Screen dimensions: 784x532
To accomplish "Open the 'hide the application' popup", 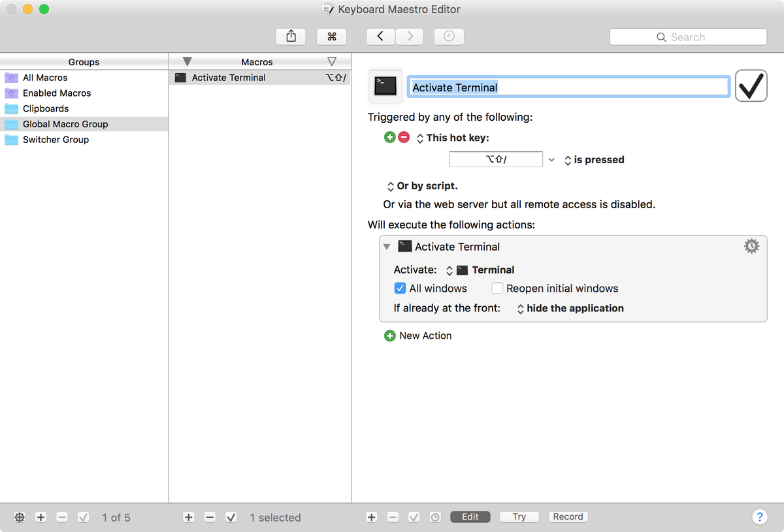I will (x=570, y=309).
